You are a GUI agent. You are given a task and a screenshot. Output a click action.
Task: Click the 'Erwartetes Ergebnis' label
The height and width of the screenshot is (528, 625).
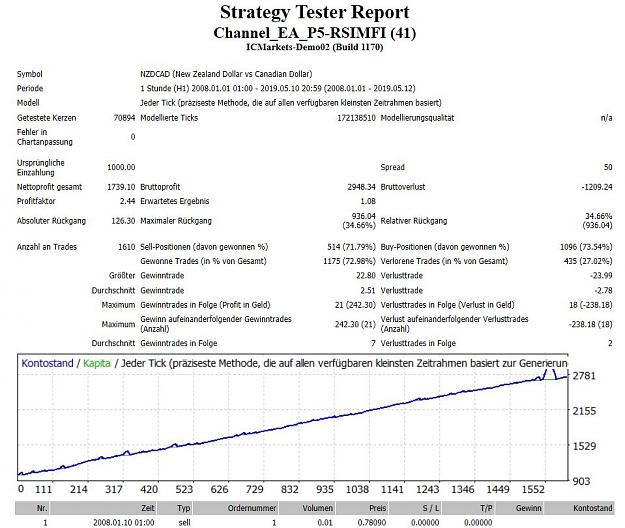click(x=175, y=201)
